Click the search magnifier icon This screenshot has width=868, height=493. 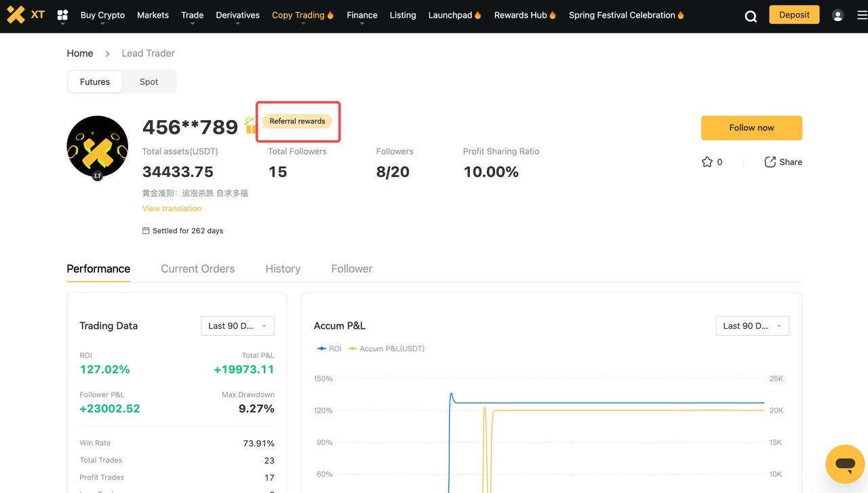point(751,16)
